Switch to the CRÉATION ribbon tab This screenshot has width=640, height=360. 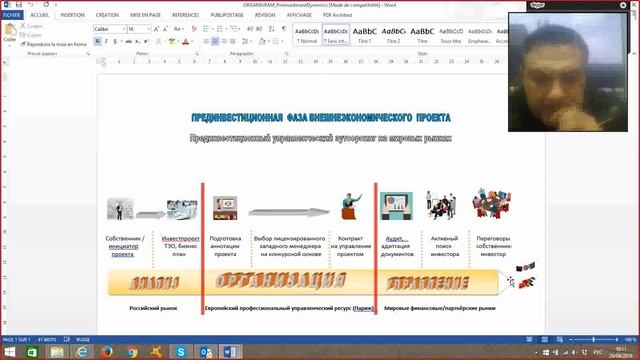pyautogui.click(x=107, y=15)
